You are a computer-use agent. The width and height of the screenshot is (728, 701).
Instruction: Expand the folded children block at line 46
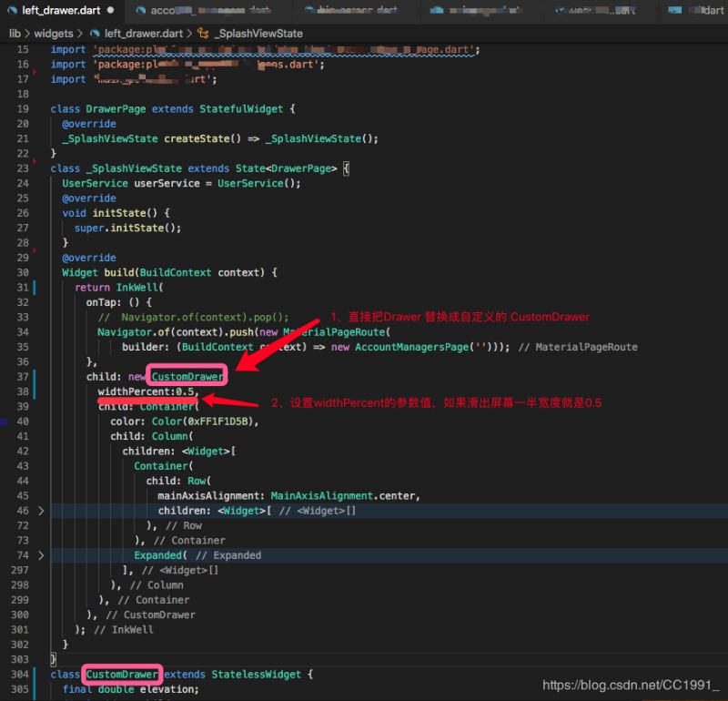tap(41, 511)
